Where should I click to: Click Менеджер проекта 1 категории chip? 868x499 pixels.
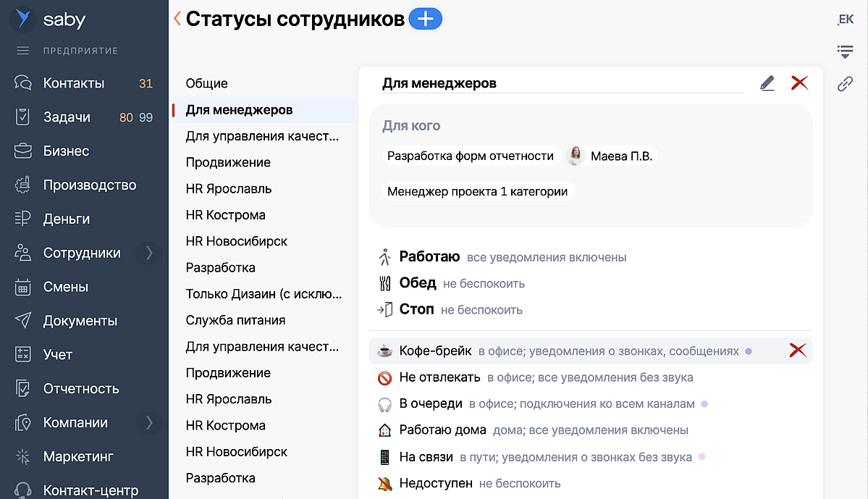[478, 192]
